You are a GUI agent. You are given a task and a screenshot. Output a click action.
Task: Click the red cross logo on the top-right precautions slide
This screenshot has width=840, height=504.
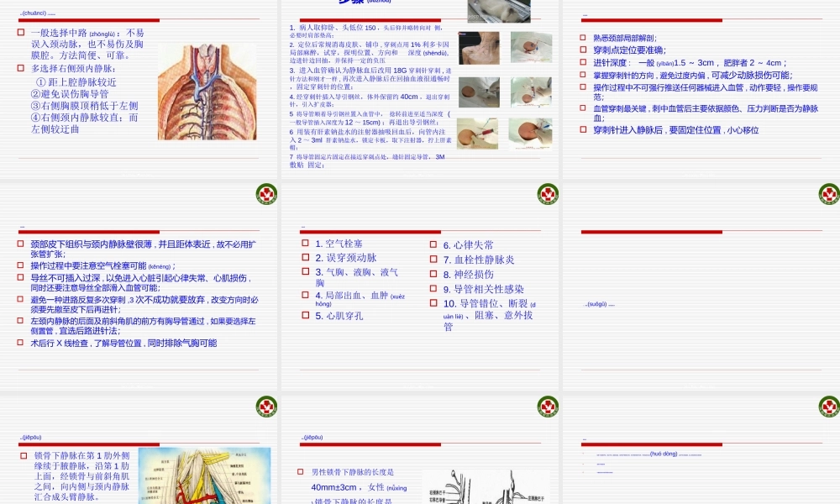[827, 192]
